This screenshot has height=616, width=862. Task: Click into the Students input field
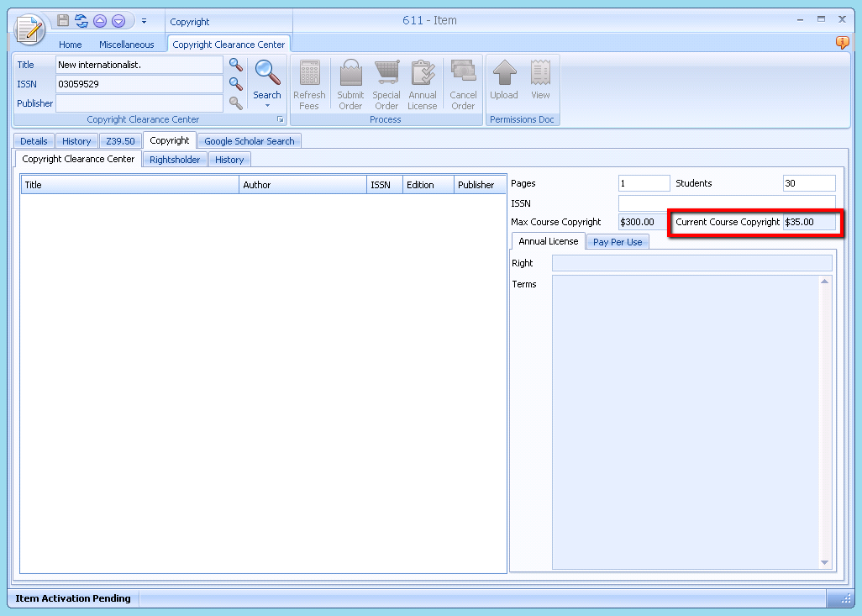click(x=808, y=183)
